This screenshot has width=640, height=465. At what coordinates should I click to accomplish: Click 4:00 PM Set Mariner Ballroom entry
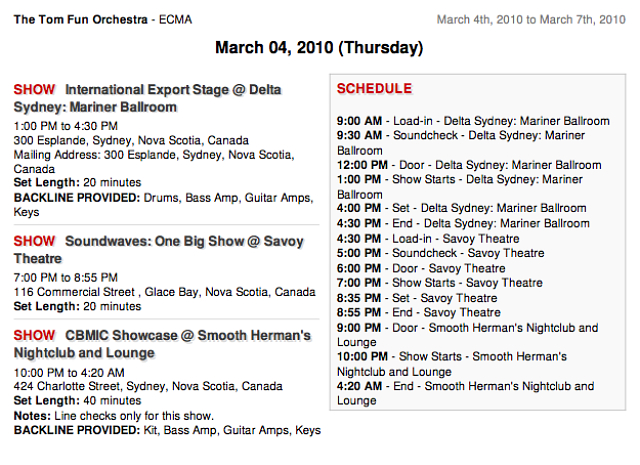462,208
